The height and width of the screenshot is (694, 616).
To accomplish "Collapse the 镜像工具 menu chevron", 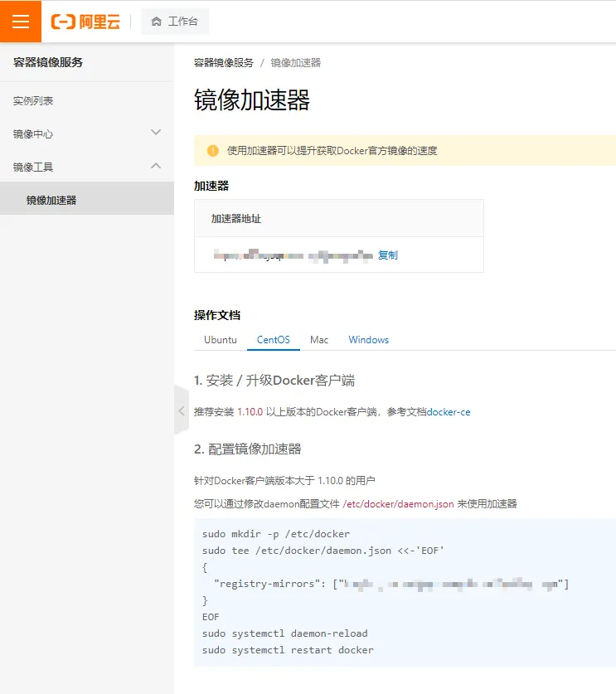I will coord(156,166).
